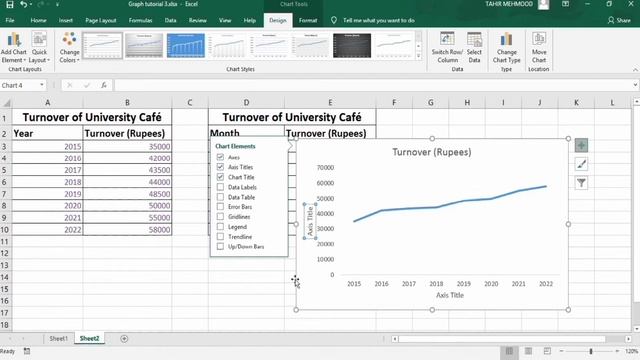Open Ribbon Display Options icon
Viewport: 640px width, 360px height.
pos(565,4)
